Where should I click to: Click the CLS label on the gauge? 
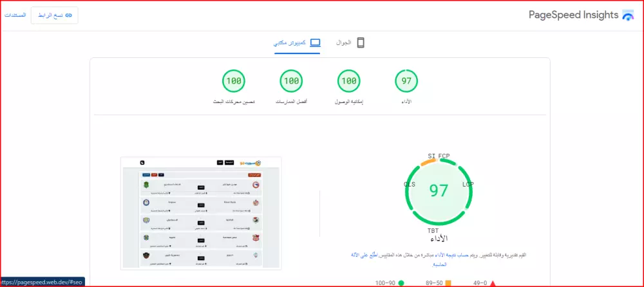[x=410, y=184]
